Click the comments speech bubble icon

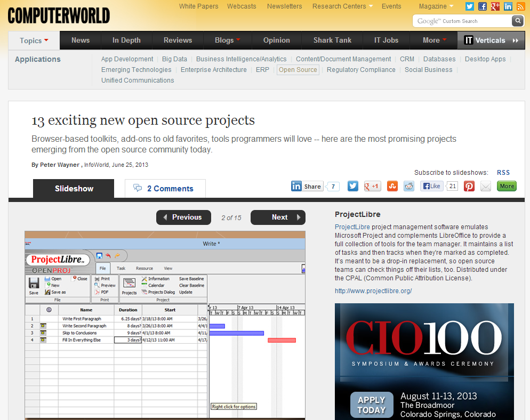(138, 188)
